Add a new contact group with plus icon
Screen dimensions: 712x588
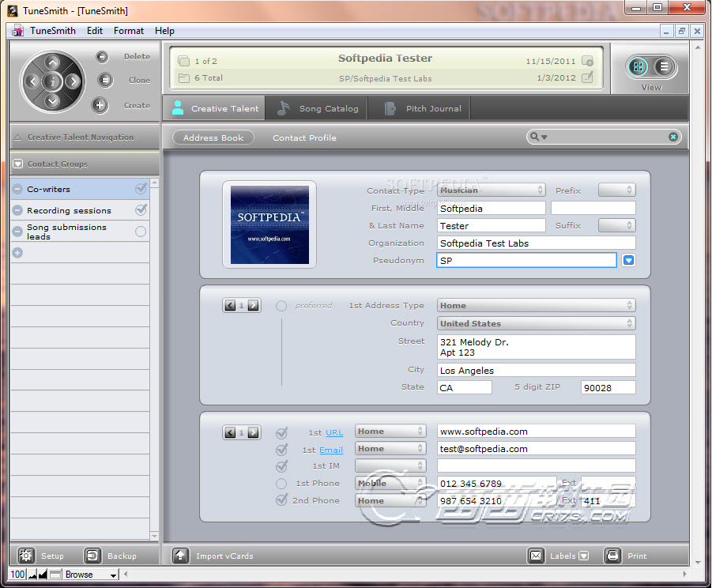(x=17, y=252)
